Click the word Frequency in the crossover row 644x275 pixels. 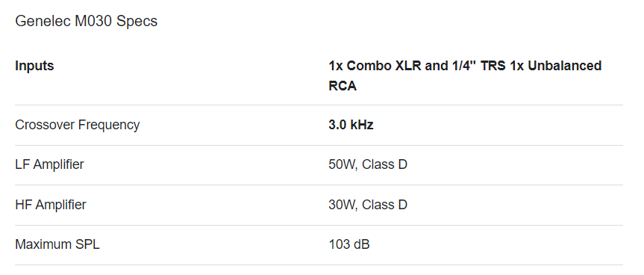point(109,125)
